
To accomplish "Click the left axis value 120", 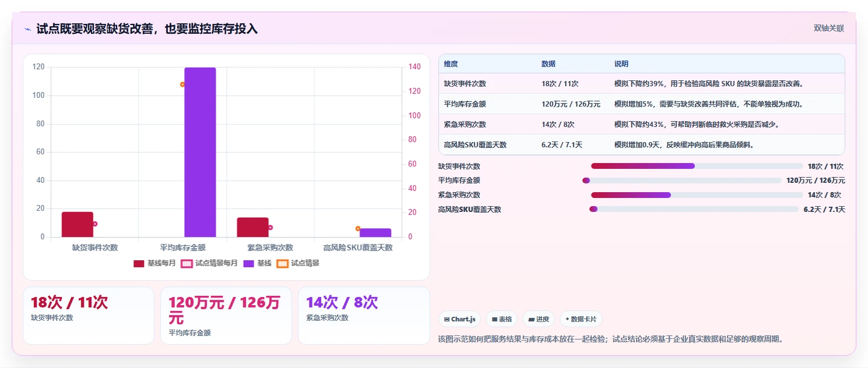I will 38,67.
